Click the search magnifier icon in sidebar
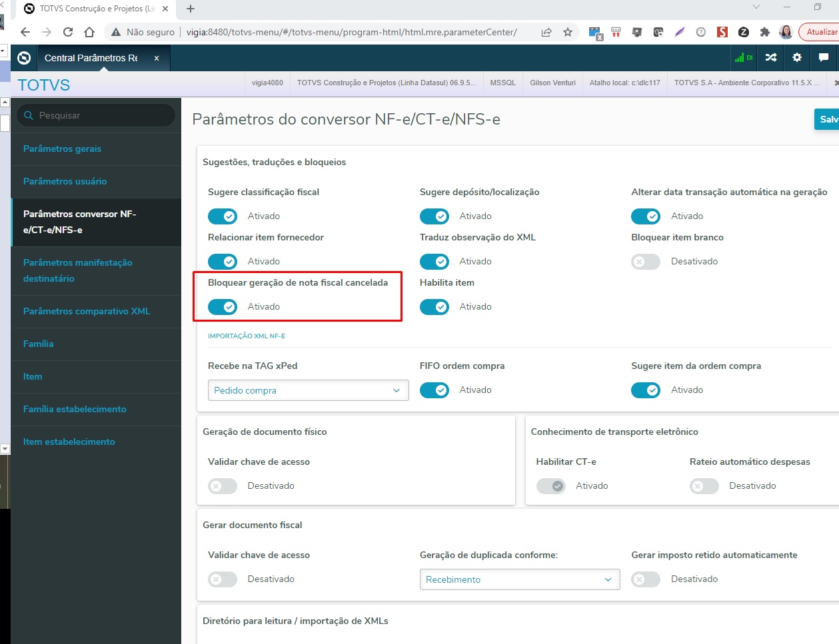The image size is (839, 644). pos(29,115)
